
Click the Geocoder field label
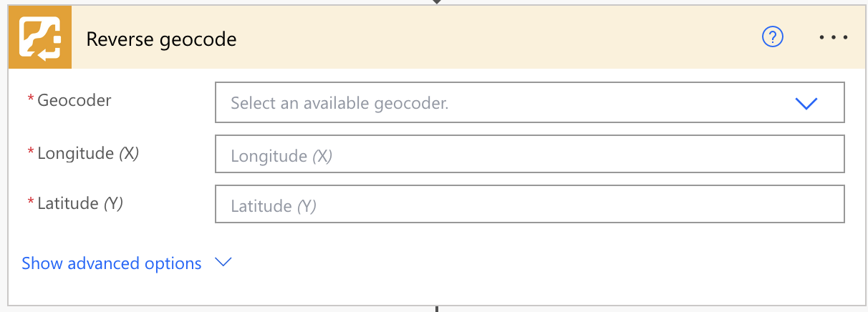pos(74,100)
